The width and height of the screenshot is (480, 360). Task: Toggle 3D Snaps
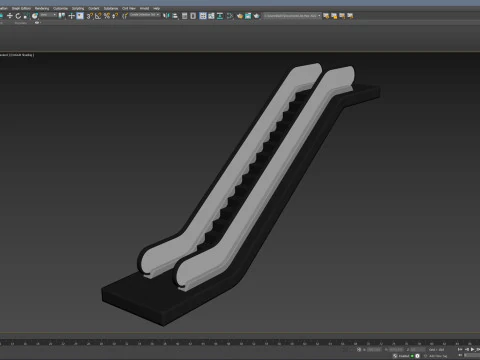[90, 16]
